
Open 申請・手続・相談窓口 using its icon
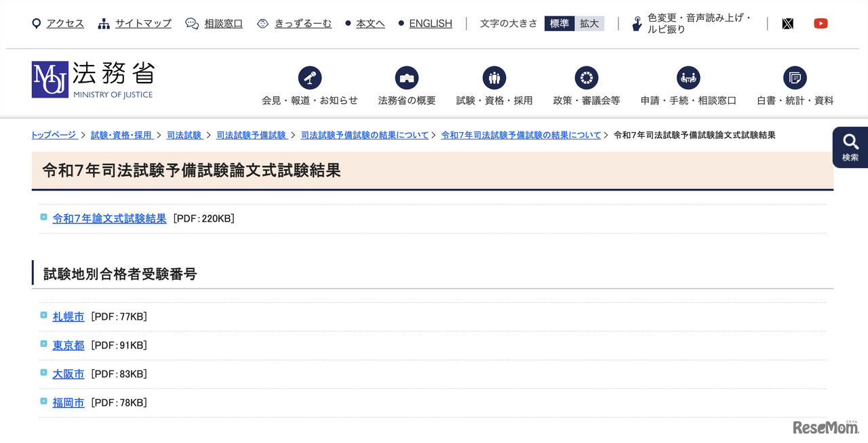coord(688,77)
